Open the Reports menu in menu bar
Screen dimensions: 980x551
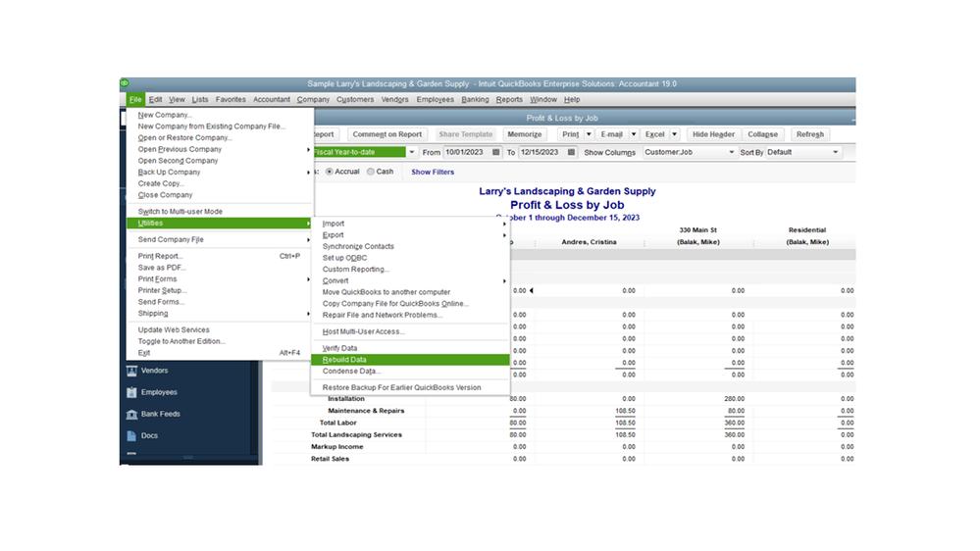click(509, 99)
